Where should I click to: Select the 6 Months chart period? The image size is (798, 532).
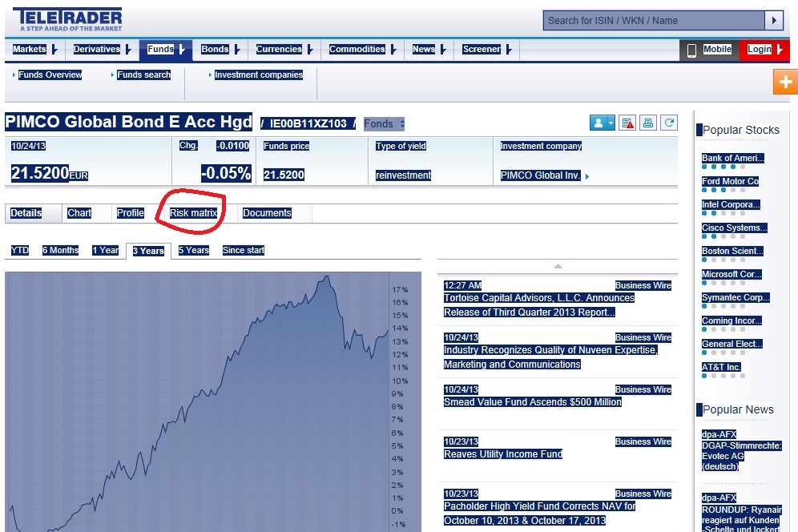61,250
